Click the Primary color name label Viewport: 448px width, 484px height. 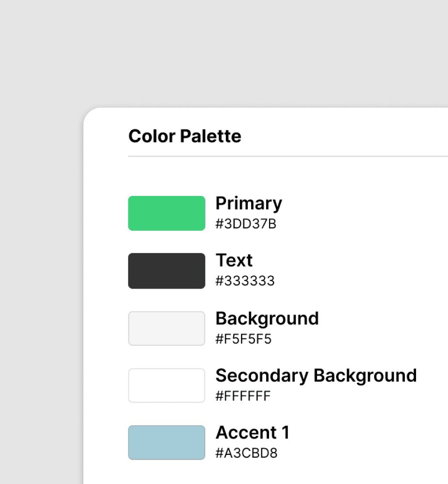pos(248,204)
